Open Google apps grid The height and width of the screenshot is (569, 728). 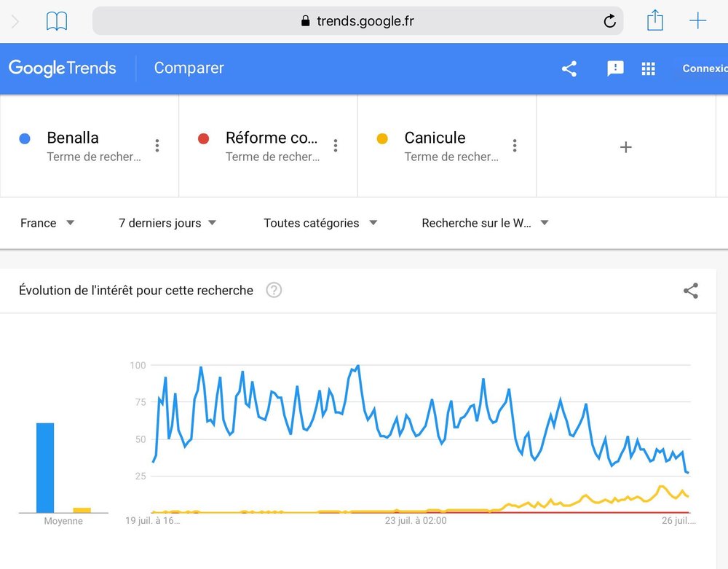[x=648, y=68]
